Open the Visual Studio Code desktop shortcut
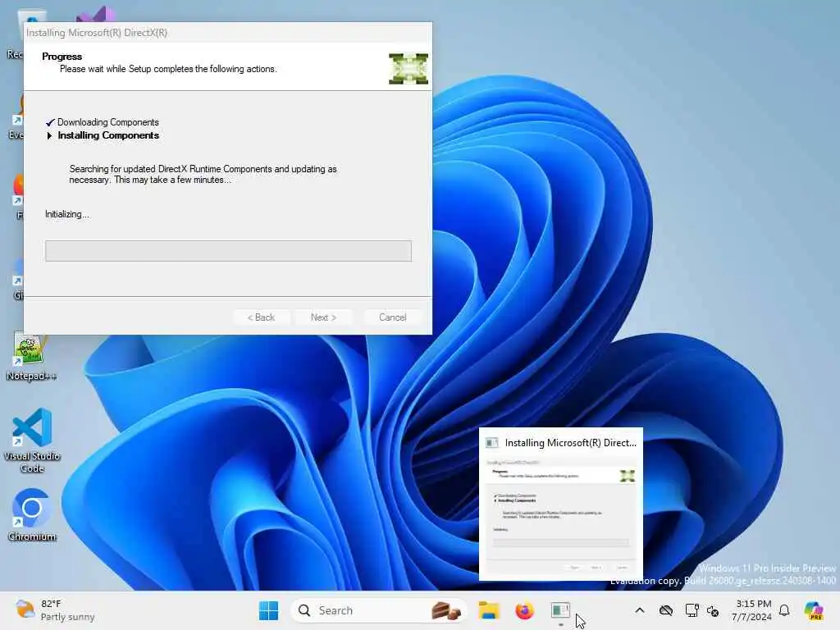The image size is (840, 630). [32, 441]
